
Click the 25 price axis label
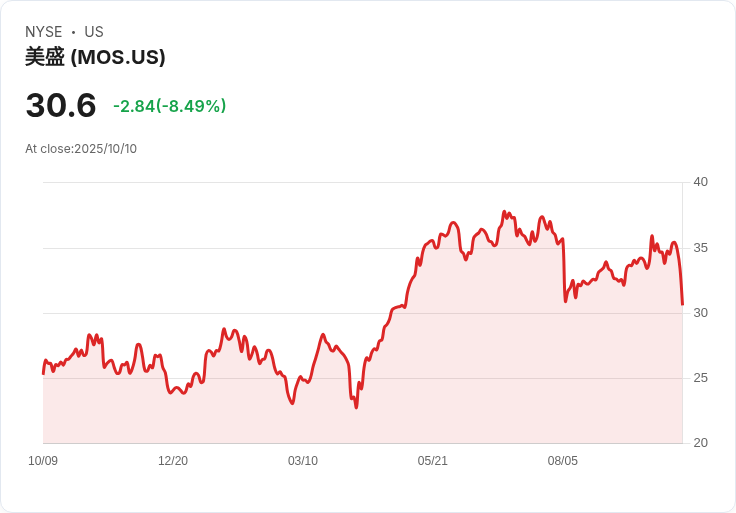pyautogui.click(x=700, y=378)
